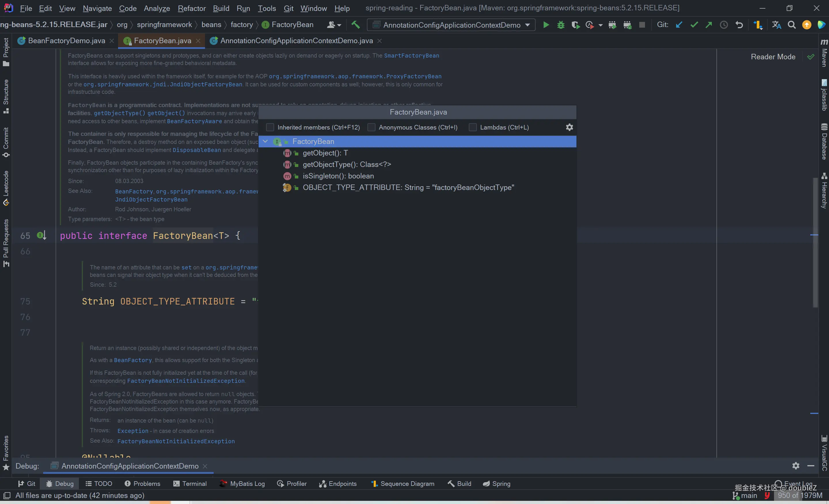
Task: Click the Reader Mode label
Action: click(x=773, y=57)
